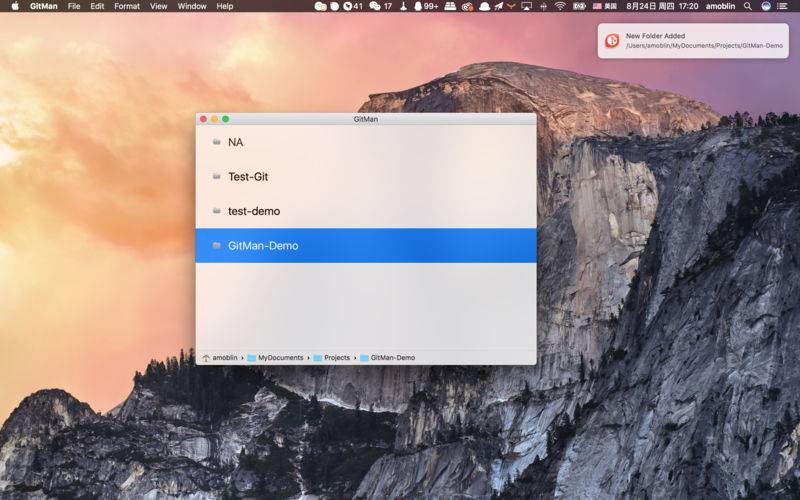Click the cloud icon in menu bar

484,6
